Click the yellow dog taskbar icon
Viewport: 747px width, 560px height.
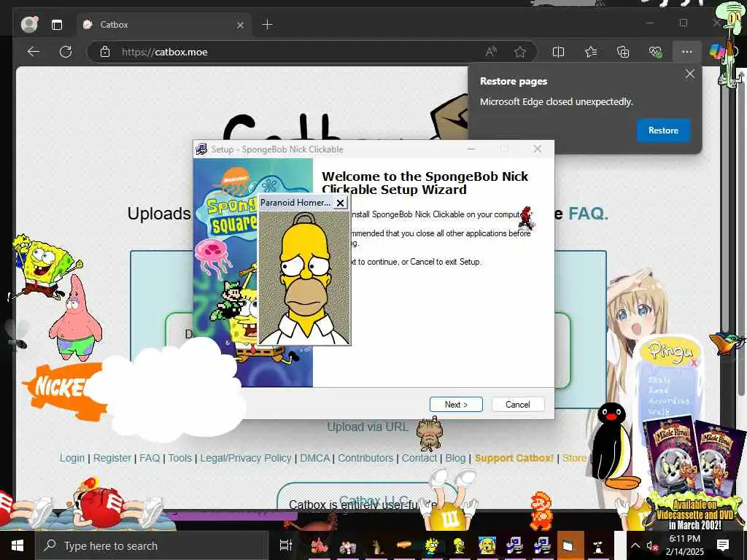487,545
